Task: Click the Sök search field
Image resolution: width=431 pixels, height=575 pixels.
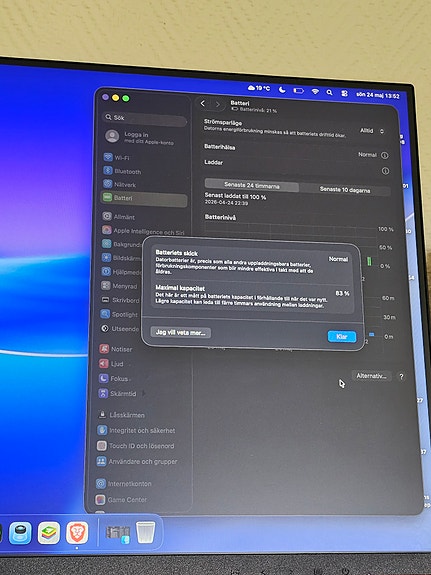Action: 145,118
